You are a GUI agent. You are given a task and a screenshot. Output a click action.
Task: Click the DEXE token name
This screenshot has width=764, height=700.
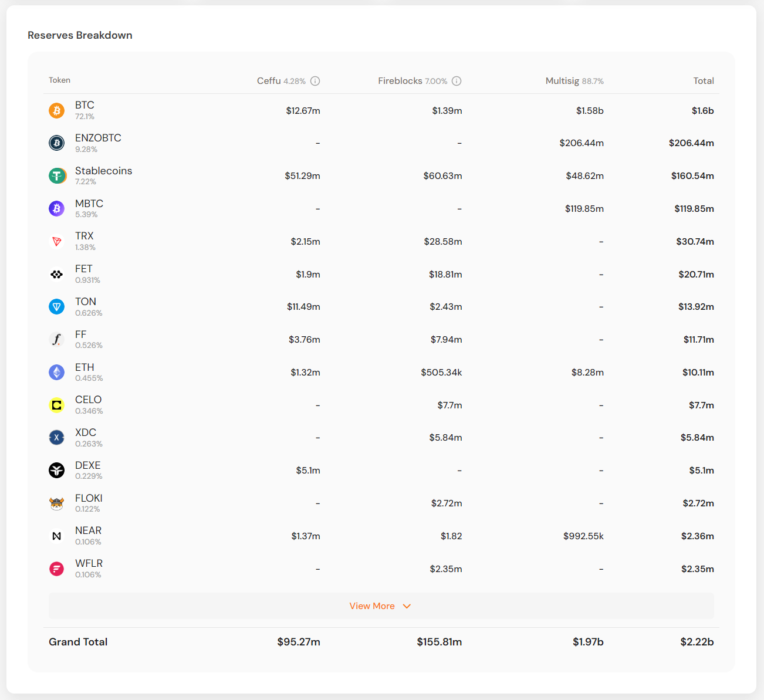87,465
